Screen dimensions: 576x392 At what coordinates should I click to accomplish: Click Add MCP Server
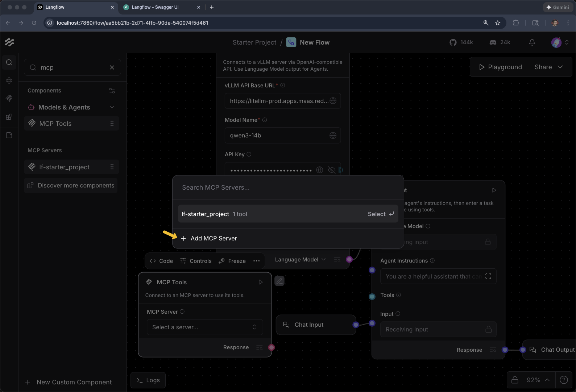coord(214,238)
